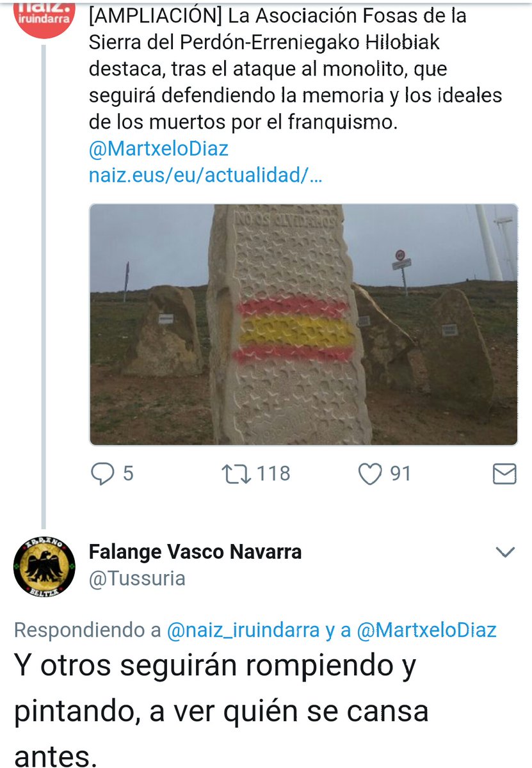Visit the Falange Vasco Navarra display name
The image size is (532, 768).
[x=195, y=551]
